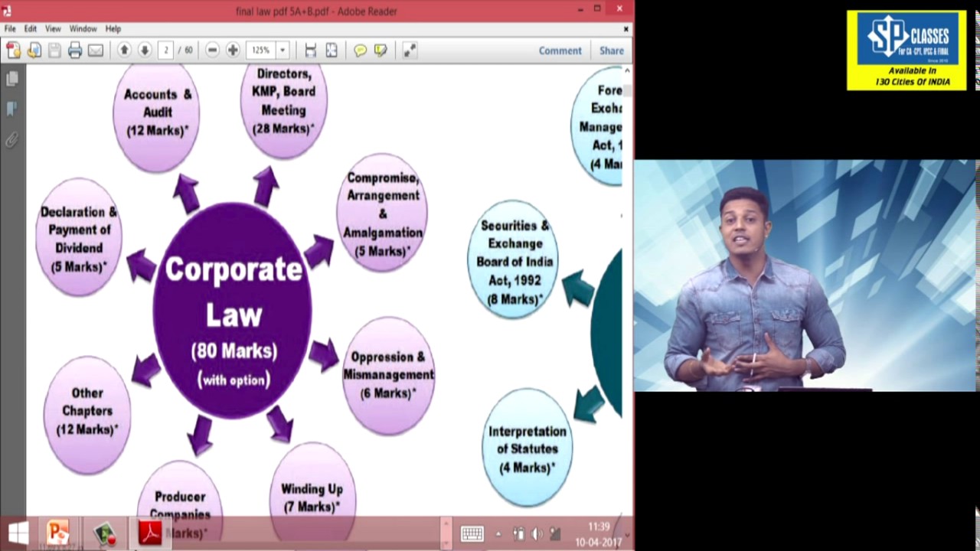Click the page number field showing 2
Screen dimensions: 980x551
[165, 51]
